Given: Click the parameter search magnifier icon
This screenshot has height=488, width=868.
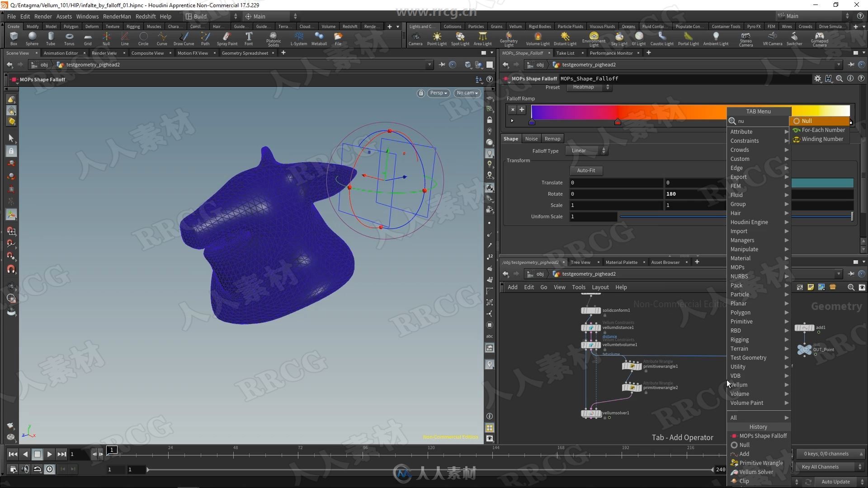Looking at the screenshot, I should click(840, 79).
